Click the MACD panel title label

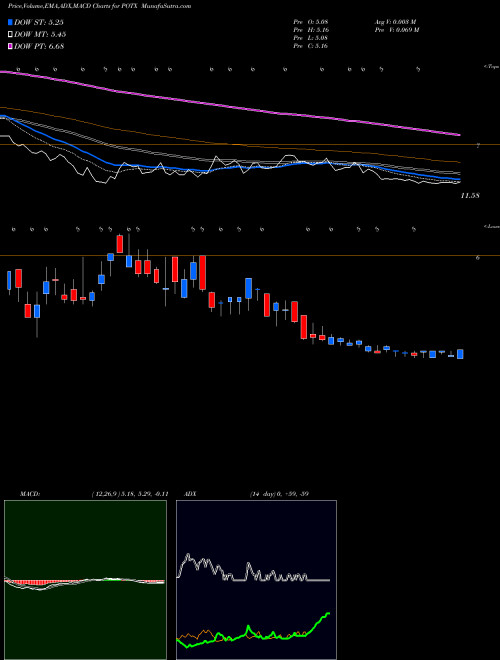click(29, 494)
